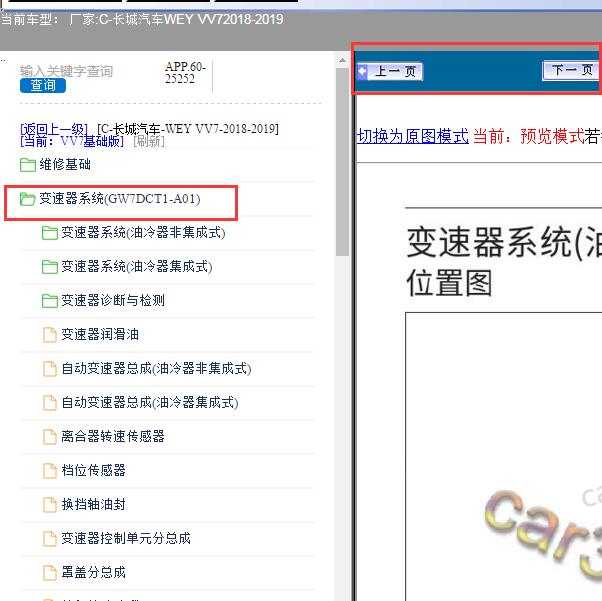Open 变速器系统(油冷器非集成式) tree entry
This screenshot has width=602, height=601.
coord(143,233)
